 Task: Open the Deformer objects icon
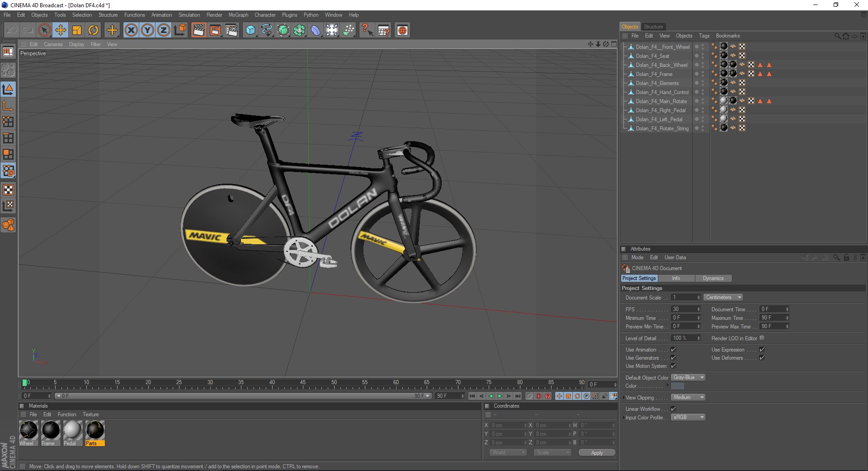pyautogui.click(x=316, y=30)
